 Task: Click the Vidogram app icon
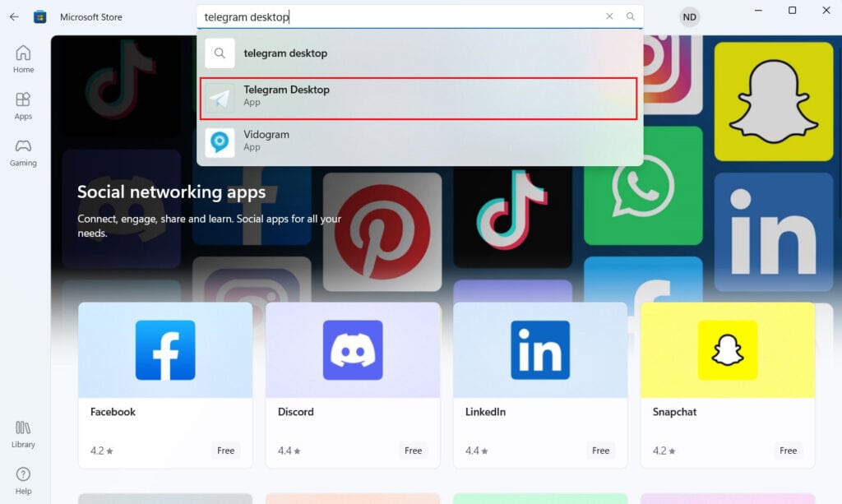(220, 142)
